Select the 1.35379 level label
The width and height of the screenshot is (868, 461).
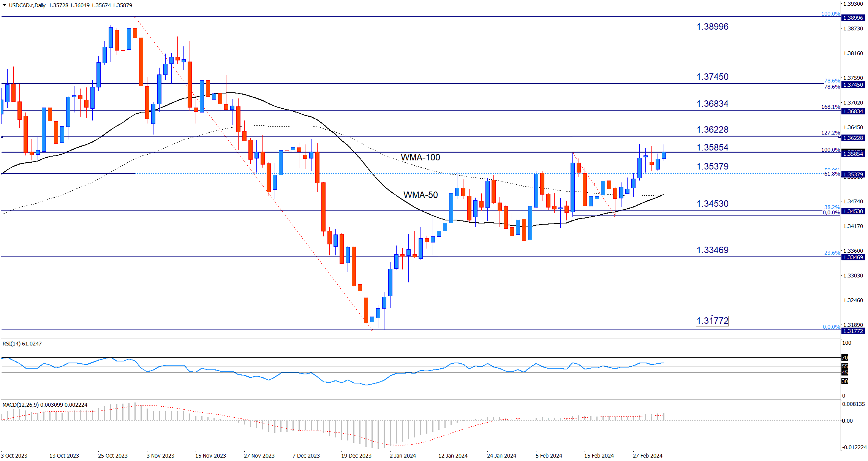[712, 166]
